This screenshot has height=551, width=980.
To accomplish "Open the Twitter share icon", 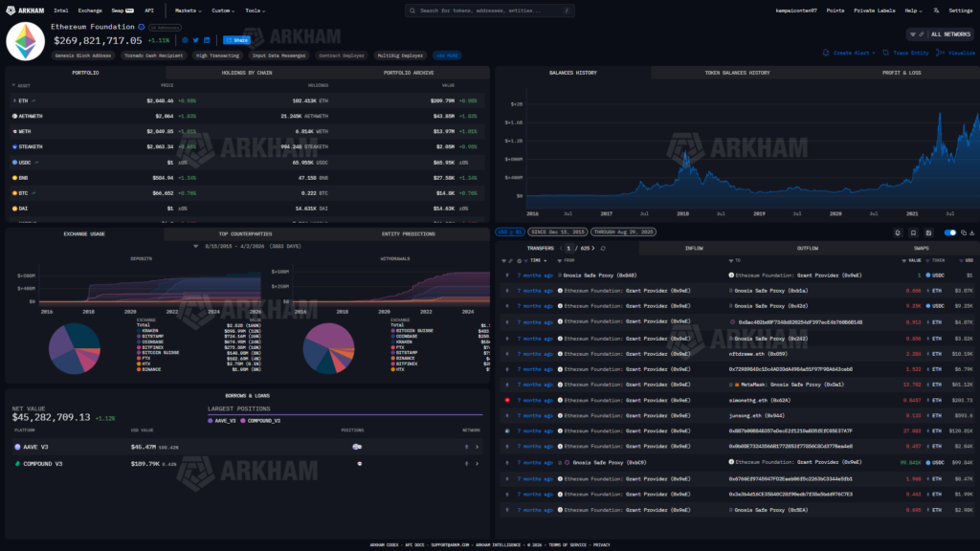I will 195,40.
